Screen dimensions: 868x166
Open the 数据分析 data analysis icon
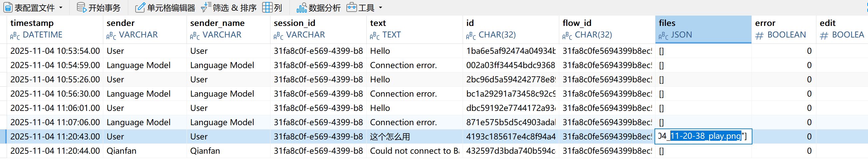[301, 7]
